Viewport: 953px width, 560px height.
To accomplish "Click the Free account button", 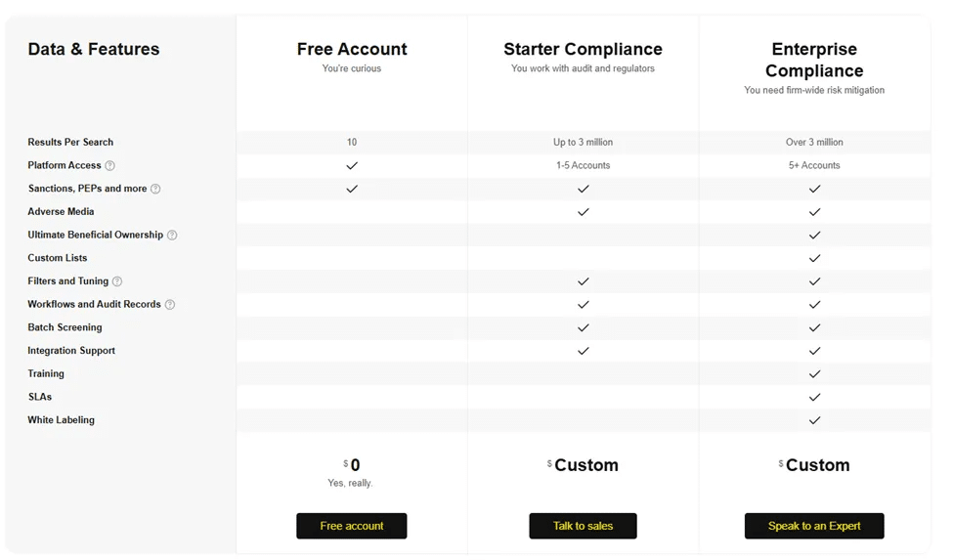I will (x=352, y=526).
